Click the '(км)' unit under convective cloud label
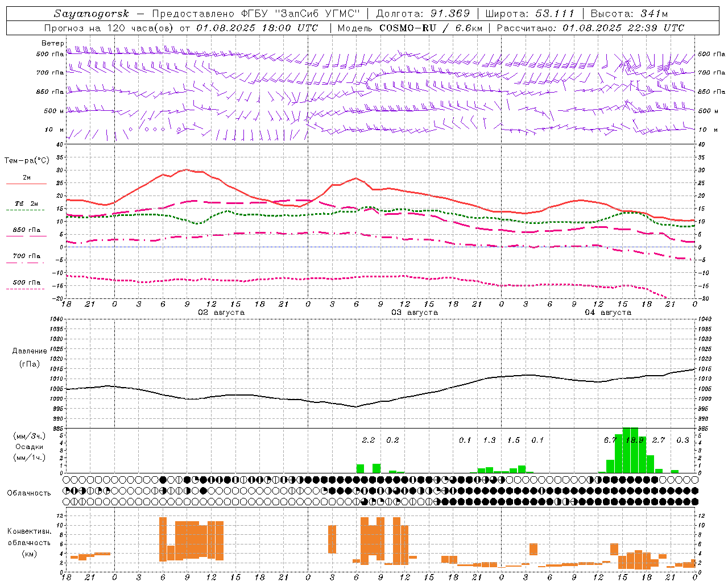The width and height of the screenshot is (728, 582). click(x=29, y=554)
